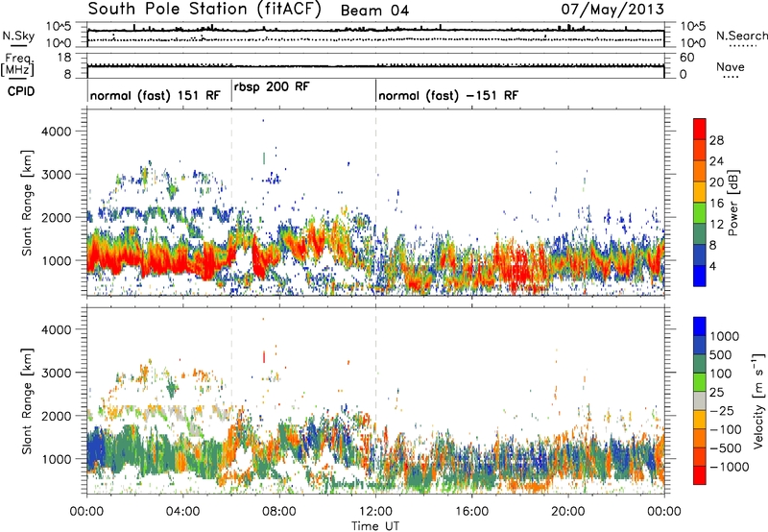768x532 pixels.
Task: Click the '1000' velocity colorbar tick
Action: 724,336
